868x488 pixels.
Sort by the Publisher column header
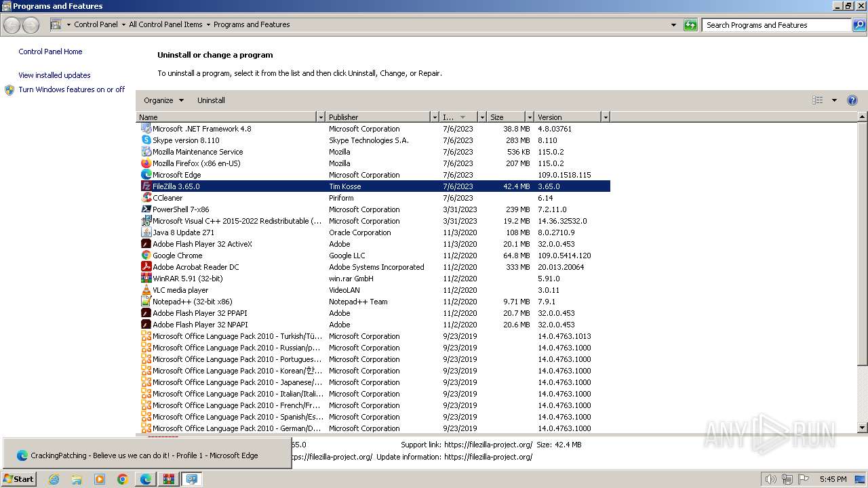click(x=378, y=117)
